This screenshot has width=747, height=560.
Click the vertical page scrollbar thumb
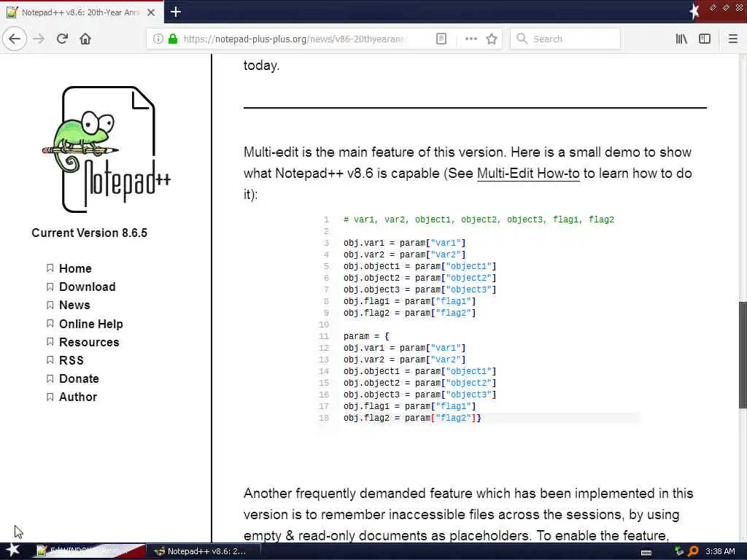pyautogui.click(x=742, y=355)
